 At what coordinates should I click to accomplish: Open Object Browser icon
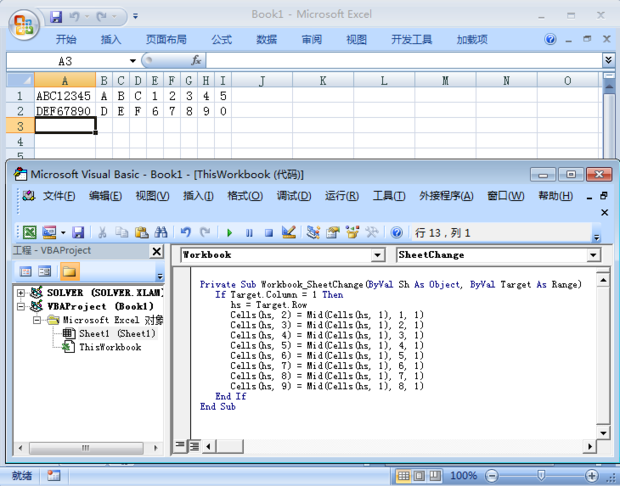point(352,233)
